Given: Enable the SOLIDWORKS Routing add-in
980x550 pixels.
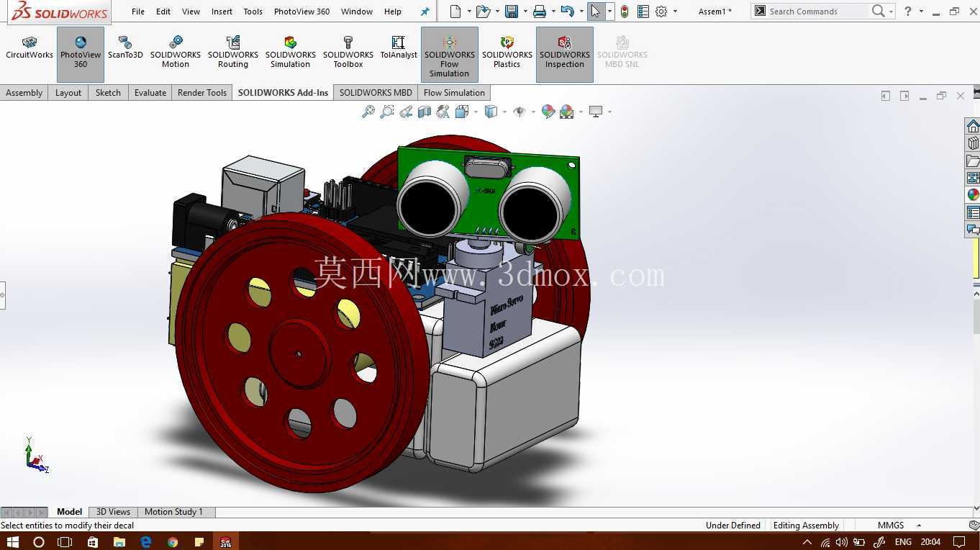Looking at the screenshot, I should (x=233, y=53).
